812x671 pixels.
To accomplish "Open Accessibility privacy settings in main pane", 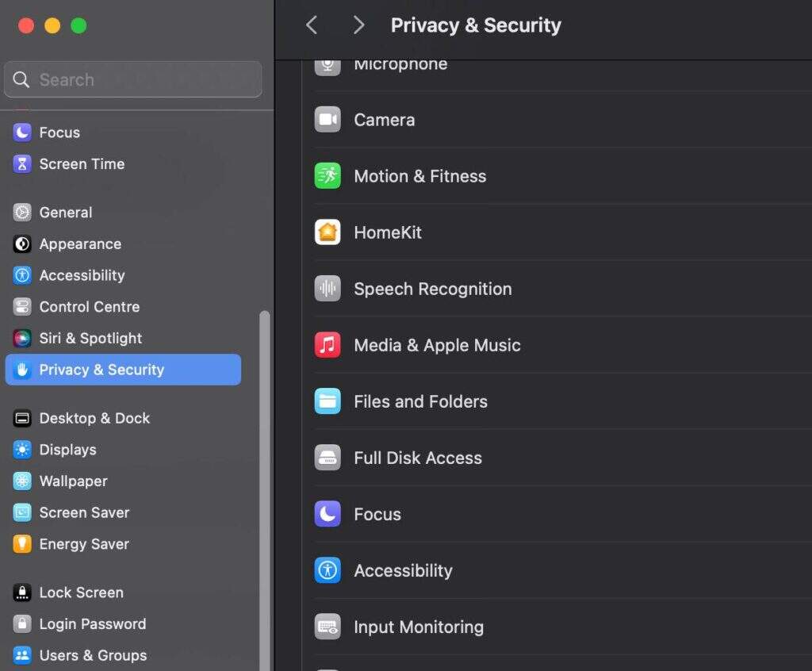I will (x=403, y=570).
